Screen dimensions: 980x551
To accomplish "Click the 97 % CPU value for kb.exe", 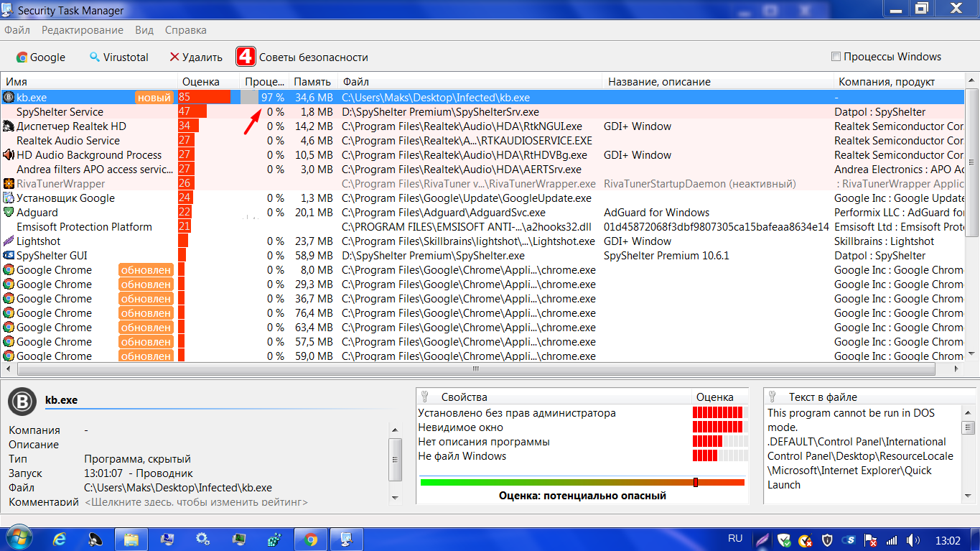I will tap(272, 98).
